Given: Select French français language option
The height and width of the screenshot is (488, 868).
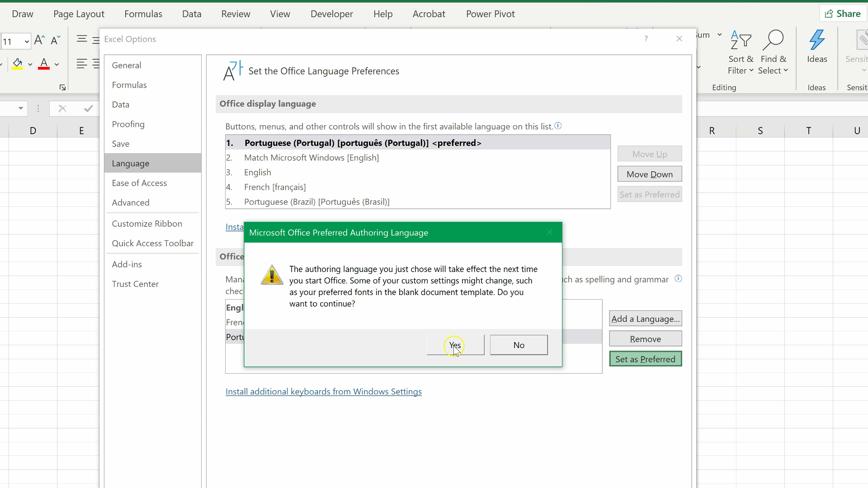Looking at the screenshot, I should point(275,187).
